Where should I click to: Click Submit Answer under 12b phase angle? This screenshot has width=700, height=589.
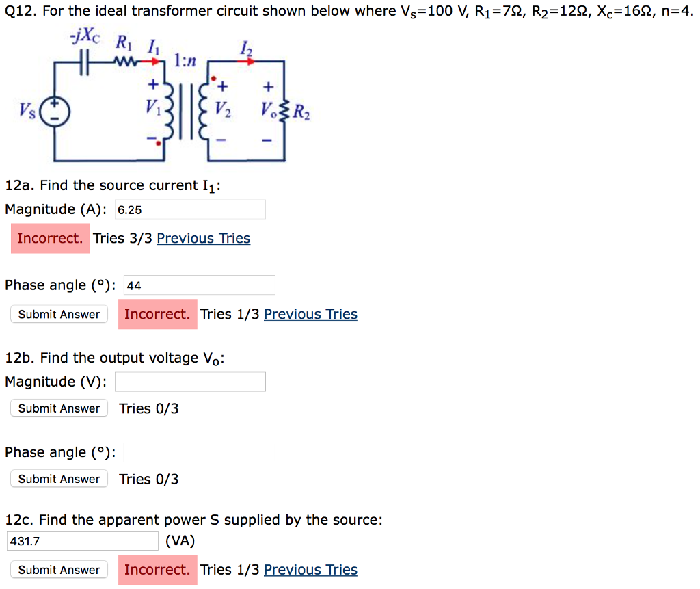58,479
